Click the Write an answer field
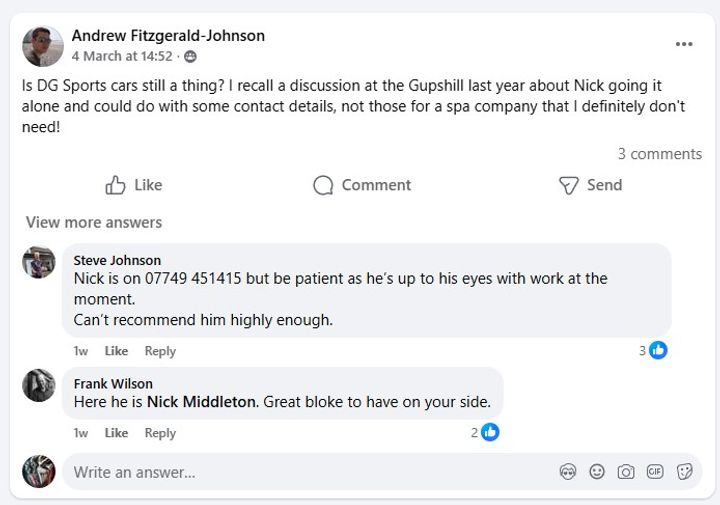The height and width of the screenshot is (505, 720). click(300, 472)
